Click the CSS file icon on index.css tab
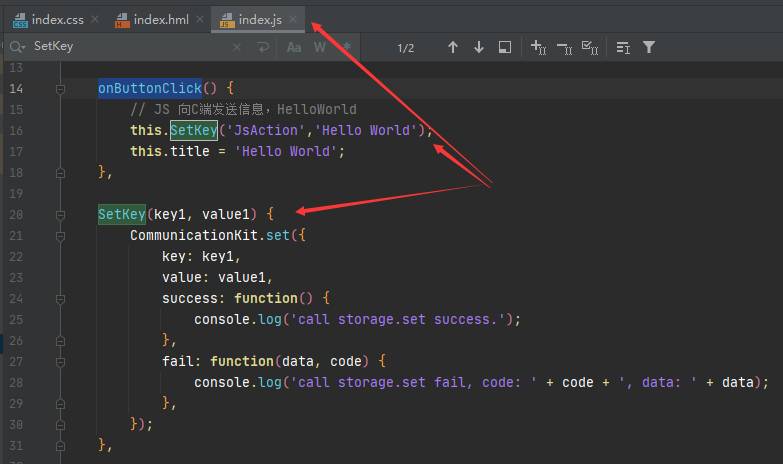This screenshot has width=783, height=464. pyautogui.click(x=20, y=20)
